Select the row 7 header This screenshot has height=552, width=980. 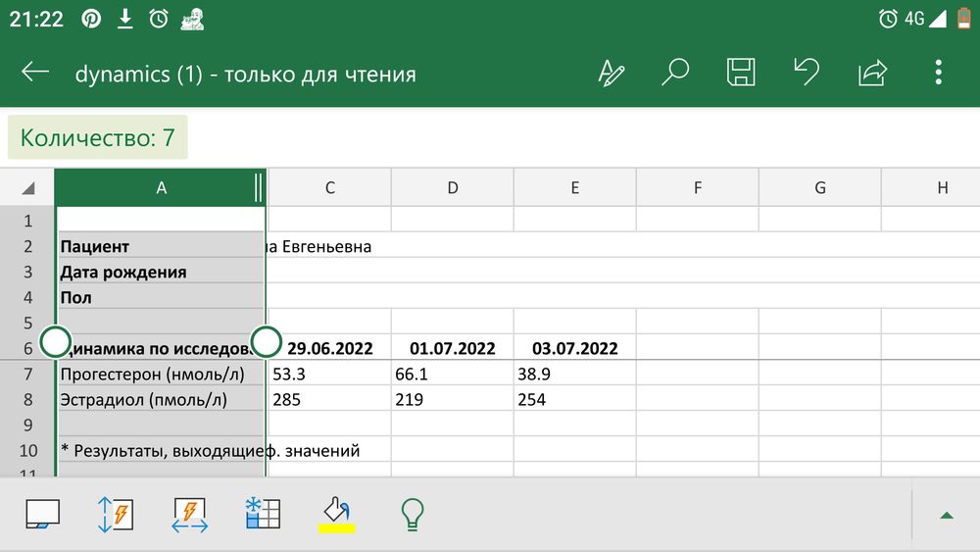(x=27, y=374)
